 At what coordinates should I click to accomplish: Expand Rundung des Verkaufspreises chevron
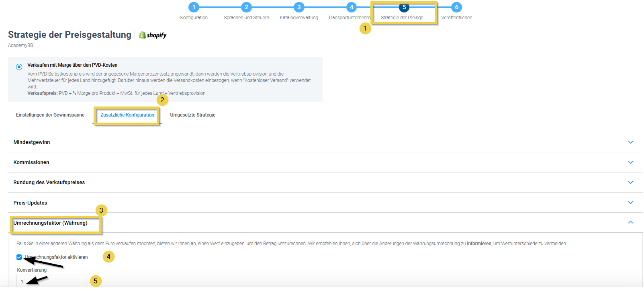coord(630,182)
